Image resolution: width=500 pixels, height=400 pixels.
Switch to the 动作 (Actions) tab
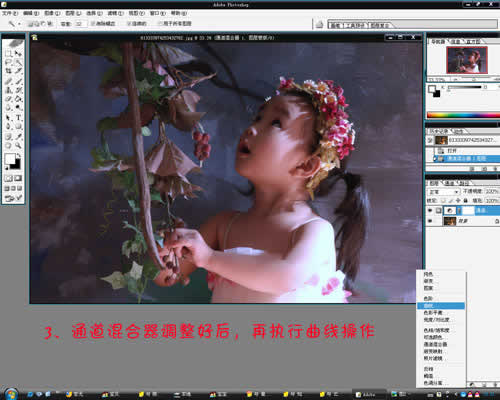(x=459, y=131)
